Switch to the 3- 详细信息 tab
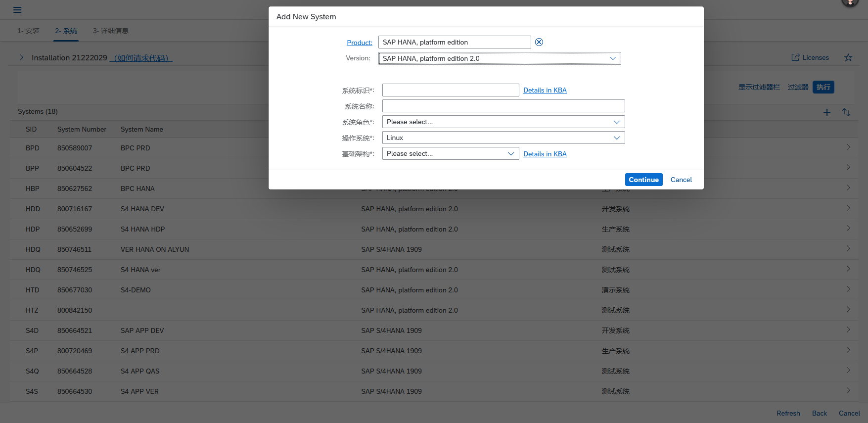The height and width of the screenshot is (423, 868). [x=111, y=31]
